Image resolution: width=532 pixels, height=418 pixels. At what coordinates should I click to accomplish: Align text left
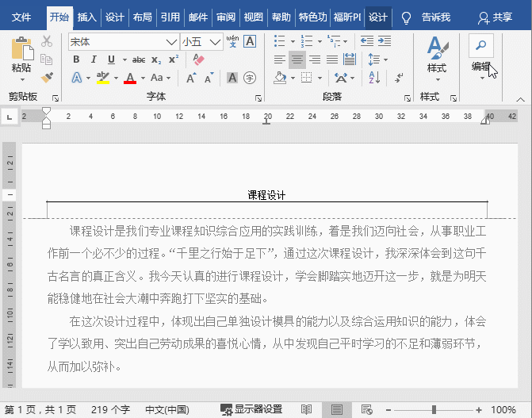point(280,59)
